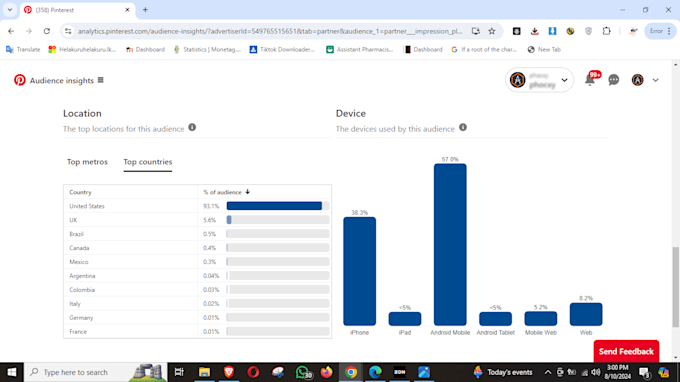Select the Canada row label
Screen dimensions: 680x382
[x=79, y=248]
